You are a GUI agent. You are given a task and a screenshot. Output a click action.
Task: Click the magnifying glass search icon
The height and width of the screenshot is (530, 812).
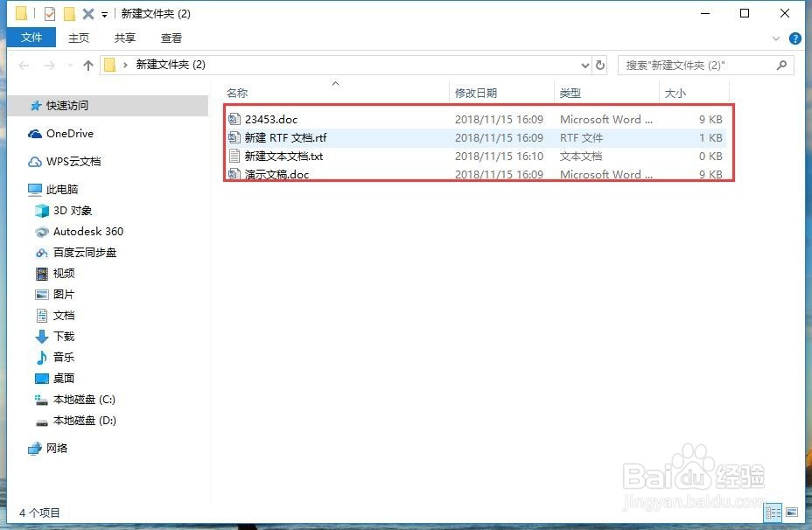click(782, 66)
